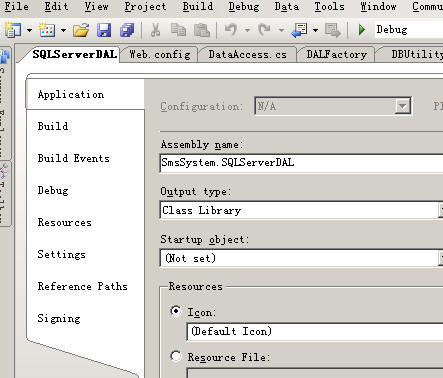The width and height of the screenshot is (443, 378).
Task: Select the Application properties page
Action: [85, 94]
